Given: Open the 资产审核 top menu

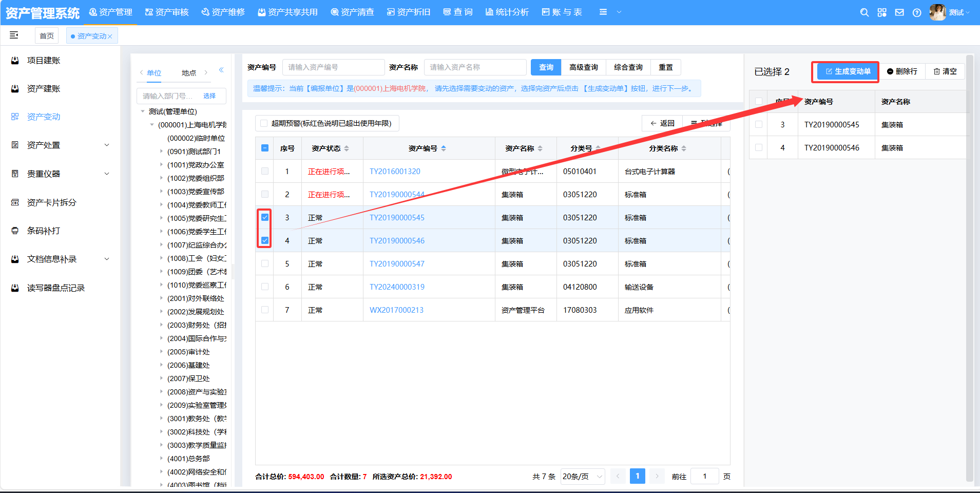Looking at the screenshot, I should tap(167, 12).
